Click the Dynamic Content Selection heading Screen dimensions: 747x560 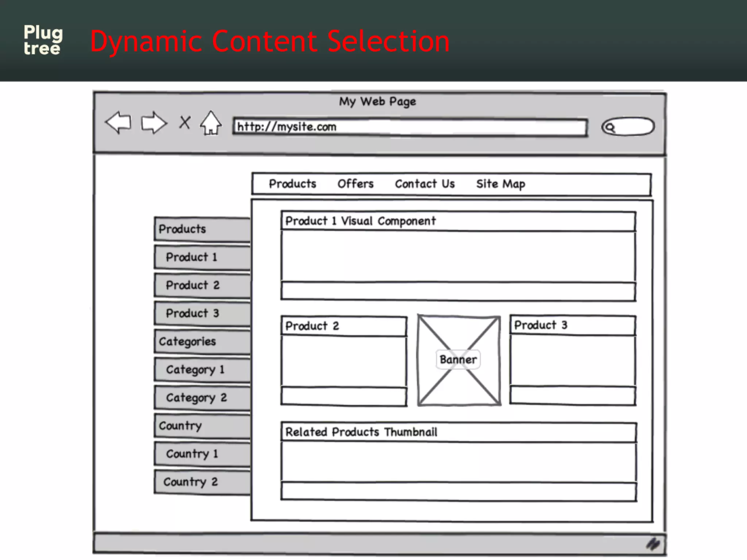270,41
